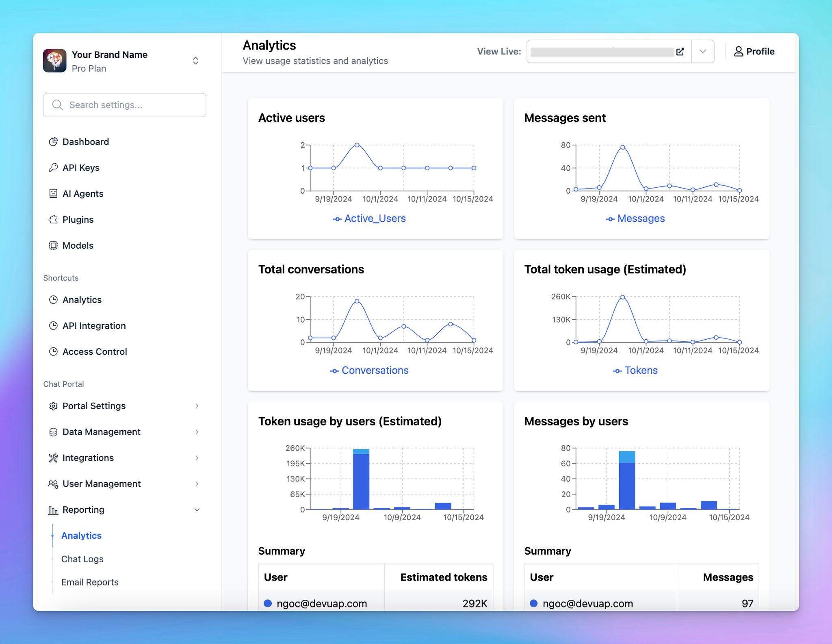The image size is (832, 644).
Task: Toggle the Tokens legend series
Action: click(635, 371)
